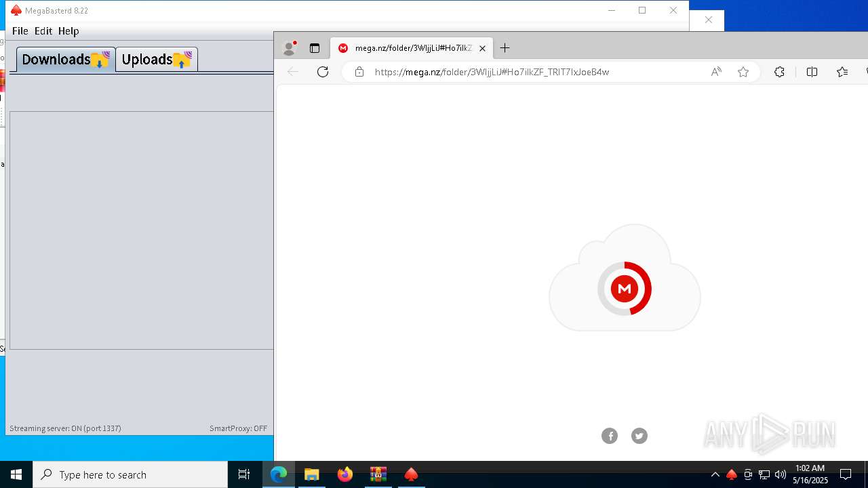
Task: Switch to the Uploads tab
Action: tap(157, 60)
